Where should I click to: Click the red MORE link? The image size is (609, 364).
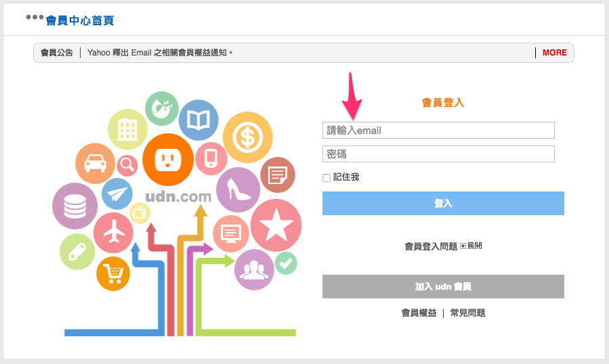[555, 53]
